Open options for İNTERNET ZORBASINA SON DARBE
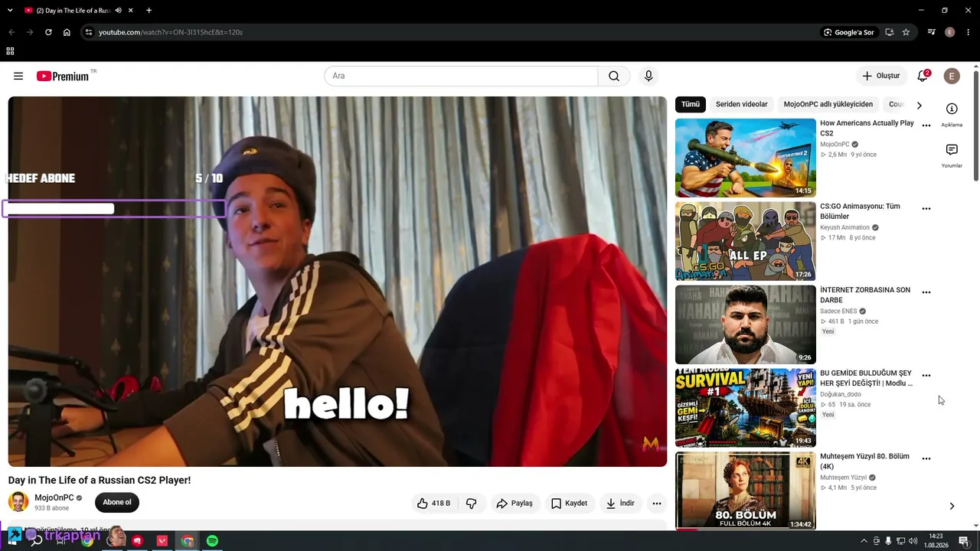 [926, 292]
